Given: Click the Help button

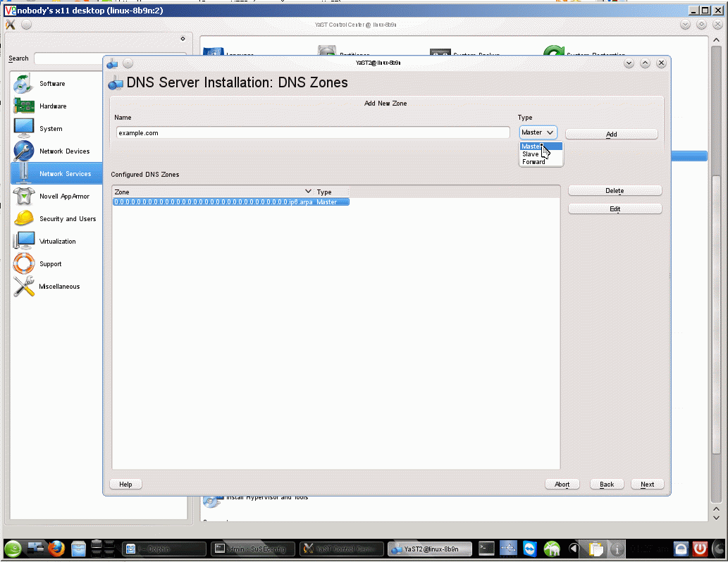Looking at the screenshot, I should click(x=125, y=484).
